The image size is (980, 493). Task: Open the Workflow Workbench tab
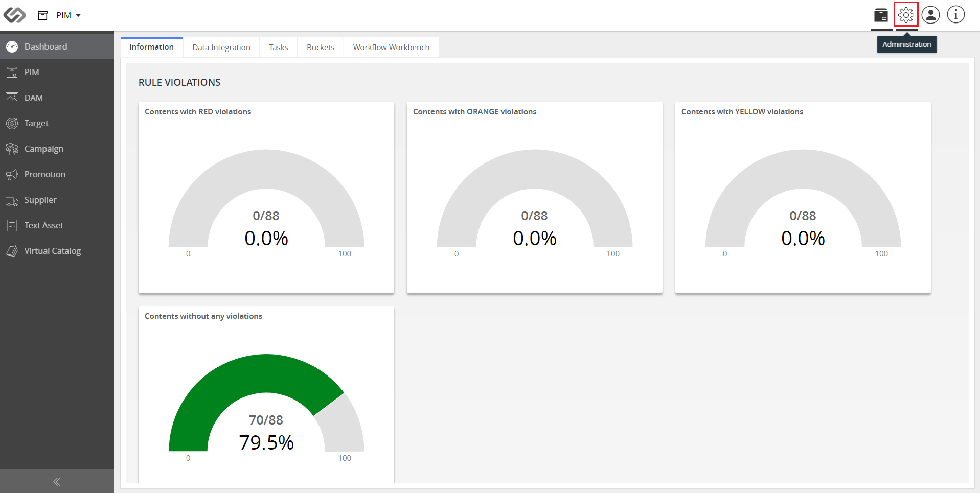click(x=391, y=47)
